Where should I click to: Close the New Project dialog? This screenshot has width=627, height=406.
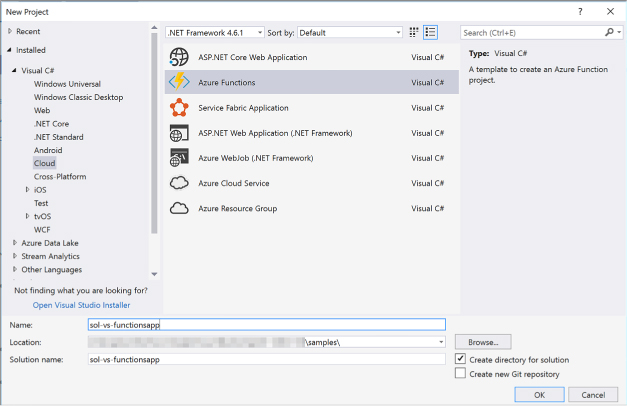point(610,12)
